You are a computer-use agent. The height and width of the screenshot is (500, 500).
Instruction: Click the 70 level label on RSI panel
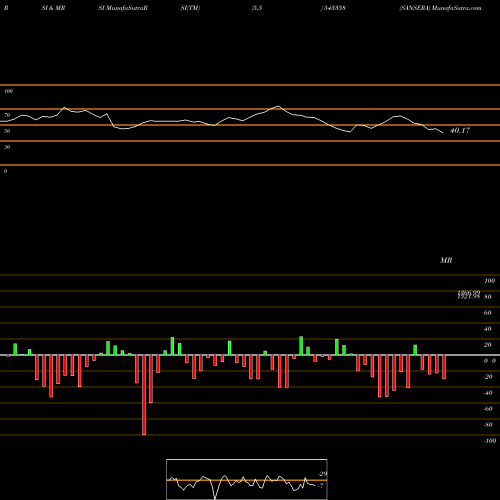[7, 115]
